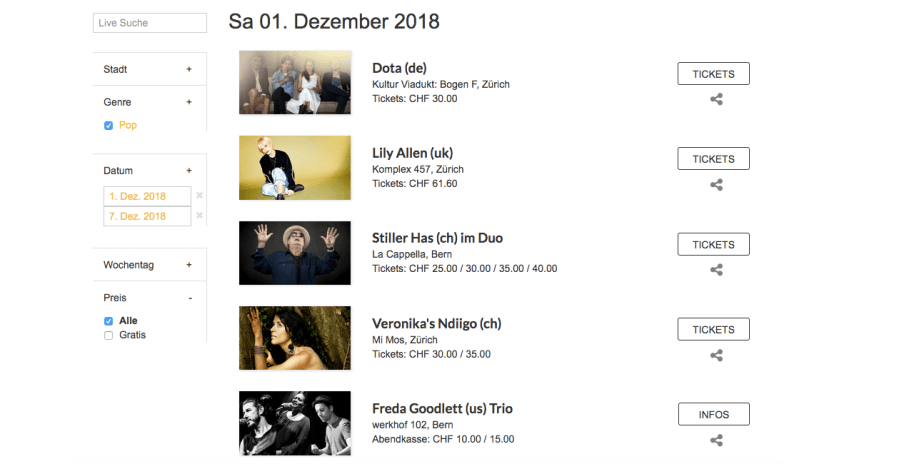Viewport: 899px width, 464px height.
Task: Toggle the Alle price checkbox
Action: click(x=108, y=321)
